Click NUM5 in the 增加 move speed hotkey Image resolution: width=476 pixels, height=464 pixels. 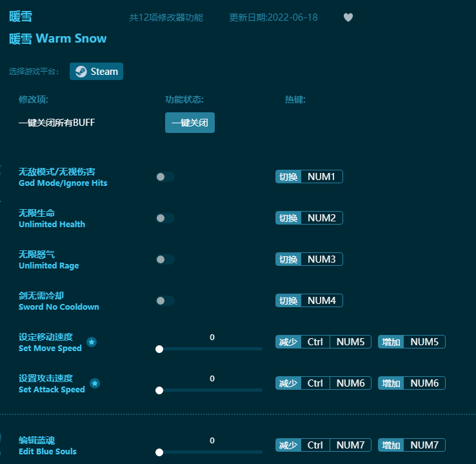click(x=424, y=342)
